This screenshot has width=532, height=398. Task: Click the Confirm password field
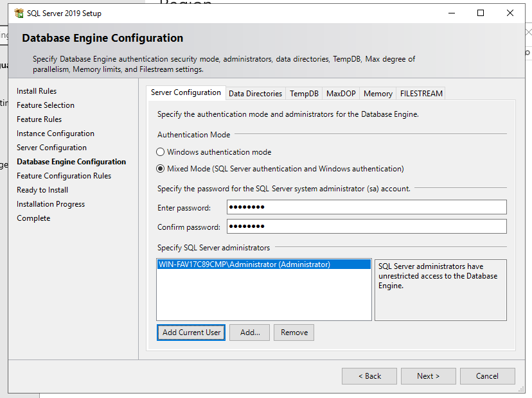367,227
